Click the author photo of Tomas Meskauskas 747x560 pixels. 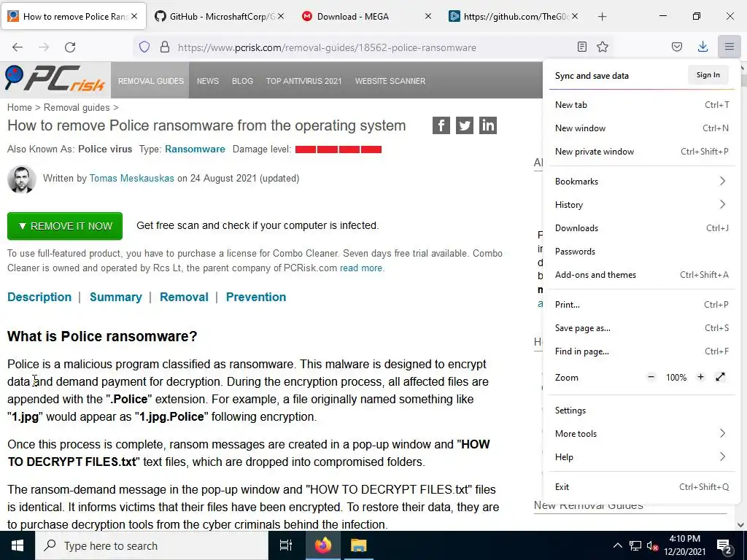point(21,179)
